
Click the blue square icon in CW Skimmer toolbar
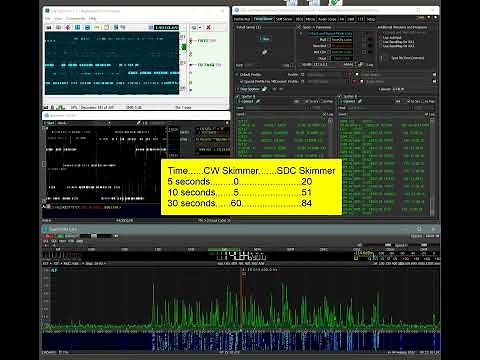pyautogui.click(x=87, y=27)
